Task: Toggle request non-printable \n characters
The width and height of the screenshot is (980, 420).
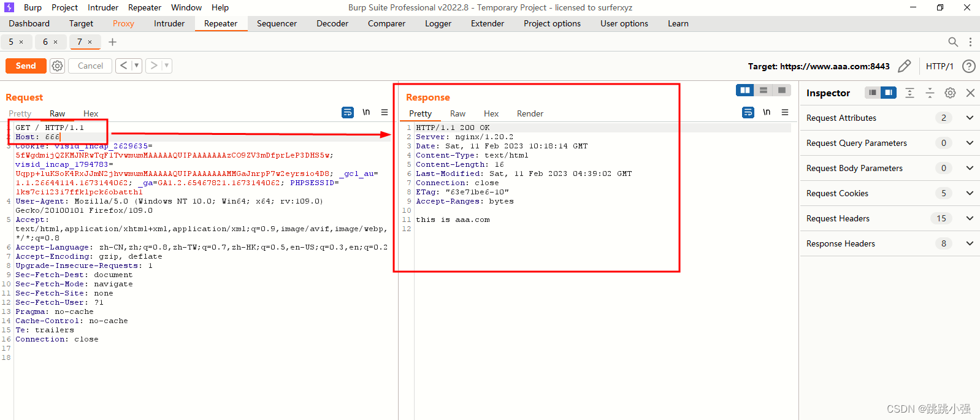Action: pyautogui.click(x=366, y=112)
